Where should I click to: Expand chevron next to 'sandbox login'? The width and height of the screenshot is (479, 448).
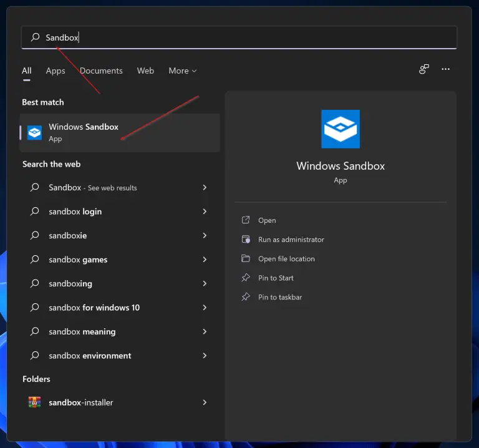click(205, 212)
